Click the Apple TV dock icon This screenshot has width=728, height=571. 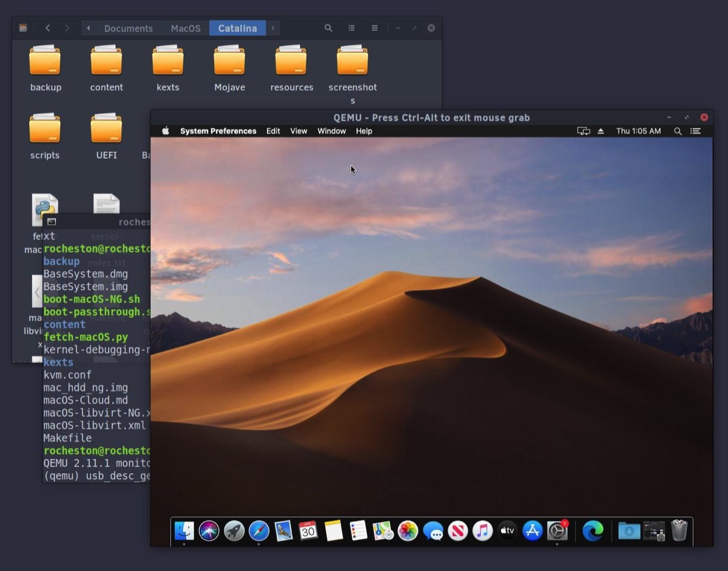click(507, 531)
